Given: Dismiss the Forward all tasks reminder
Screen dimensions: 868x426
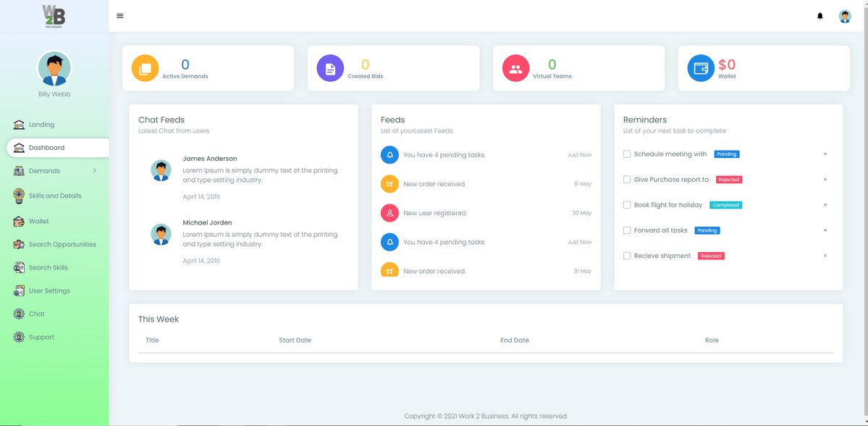Looking at the screenshot, I should coord(825,230).
